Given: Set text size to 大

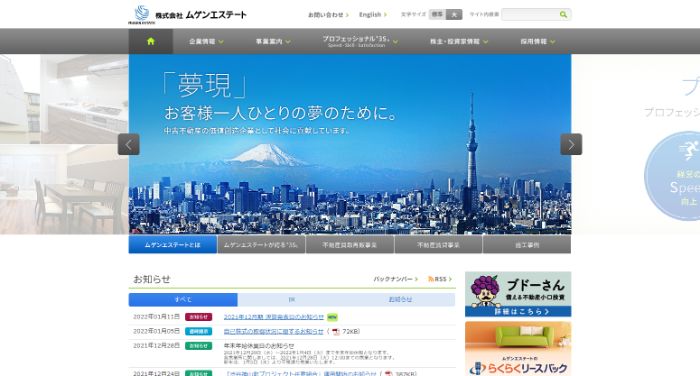Looking at the screenshot, I should pyautogui.click(x=454, y=14).
